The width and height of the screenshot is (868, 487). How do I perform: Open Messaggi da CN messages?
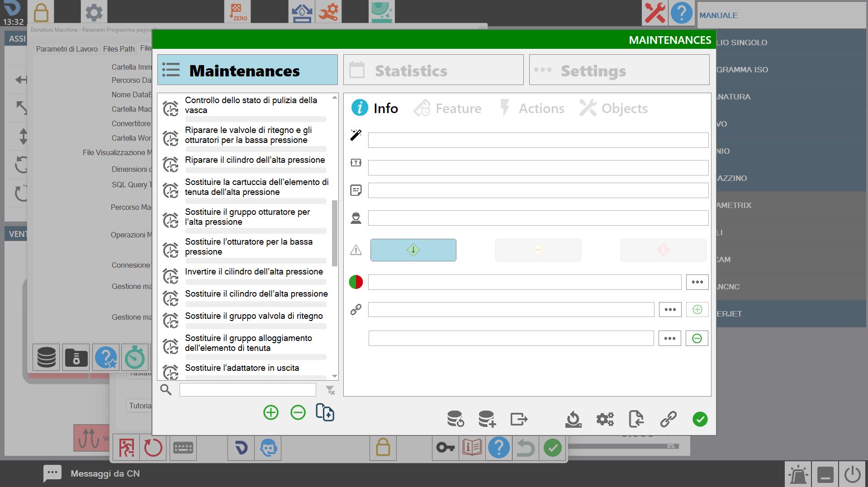coord(92,473)
